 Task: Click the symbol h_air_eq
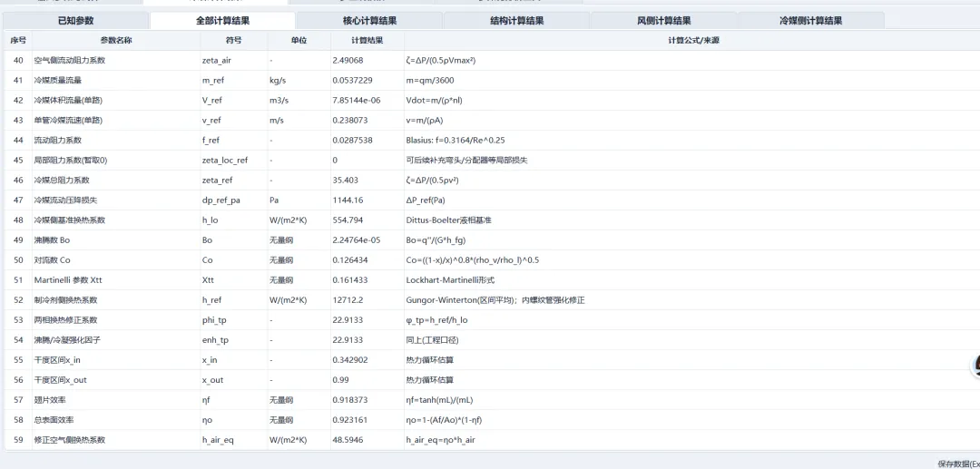(x=218, y=440)
